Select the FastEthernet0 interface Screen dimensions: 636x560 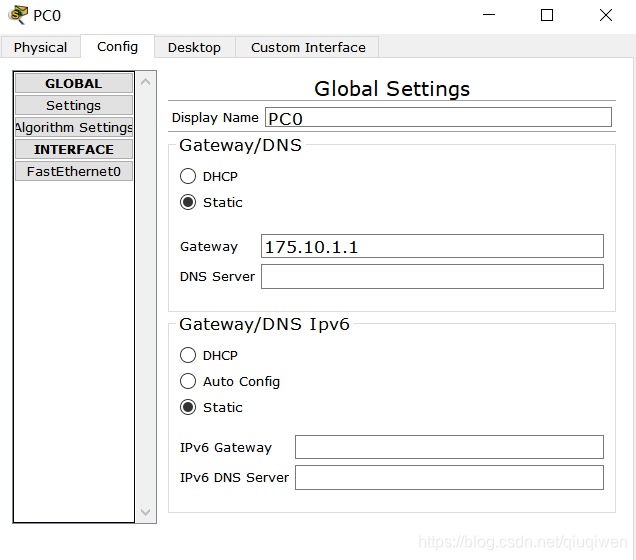(74, 171)
